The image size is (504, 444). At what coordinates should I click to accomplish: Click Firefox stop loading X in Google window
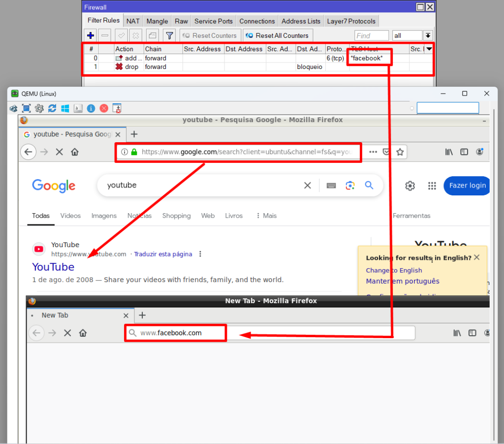[x=60, y=152]
